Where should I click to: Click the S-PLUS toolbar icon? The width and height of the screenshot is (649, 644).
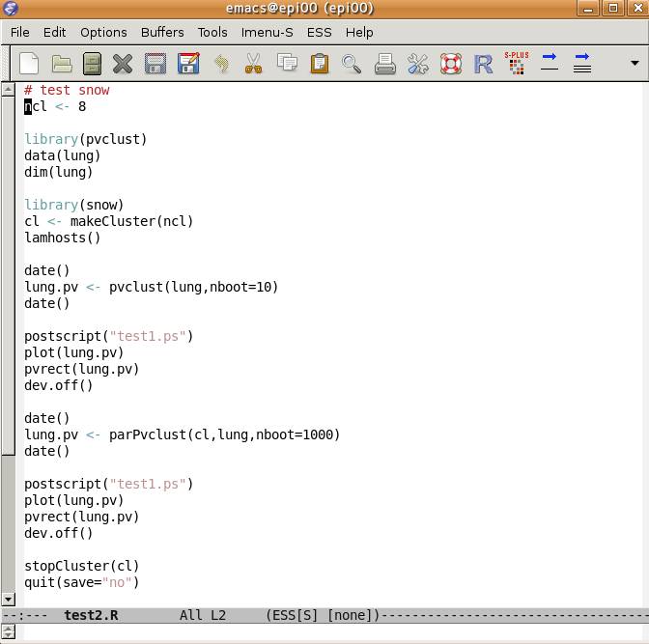coord(517,64)
